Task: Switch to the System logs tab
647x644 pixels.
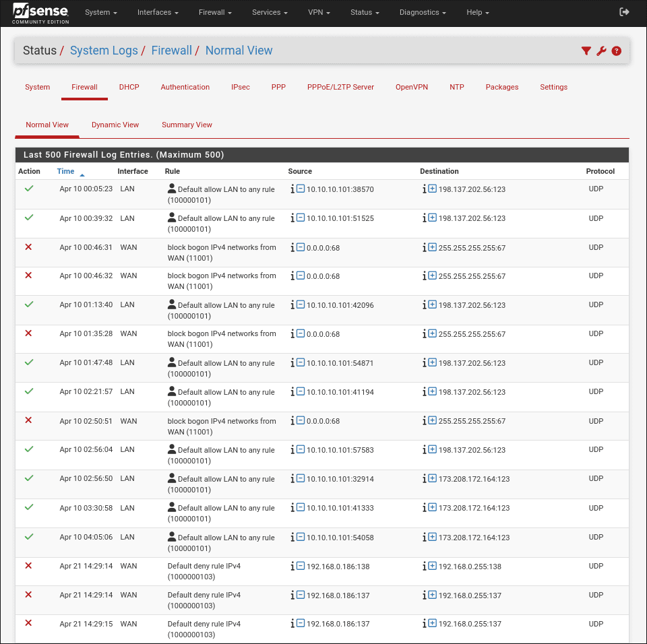Action: point(38,87)
